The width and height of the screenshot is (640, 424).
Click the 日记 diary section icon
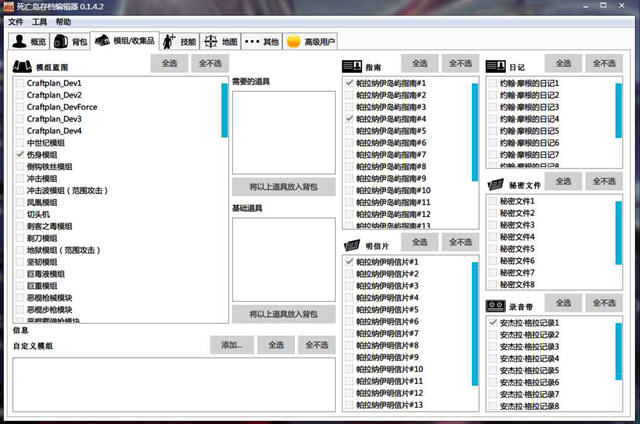click(x=496, y=66)
